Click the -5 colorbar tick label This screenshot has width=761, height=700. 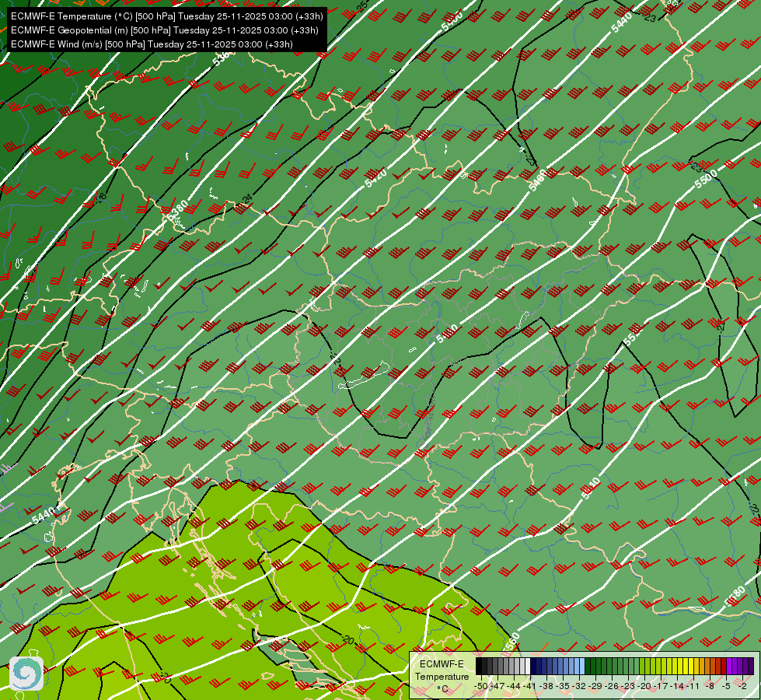(x=726, y=686)
